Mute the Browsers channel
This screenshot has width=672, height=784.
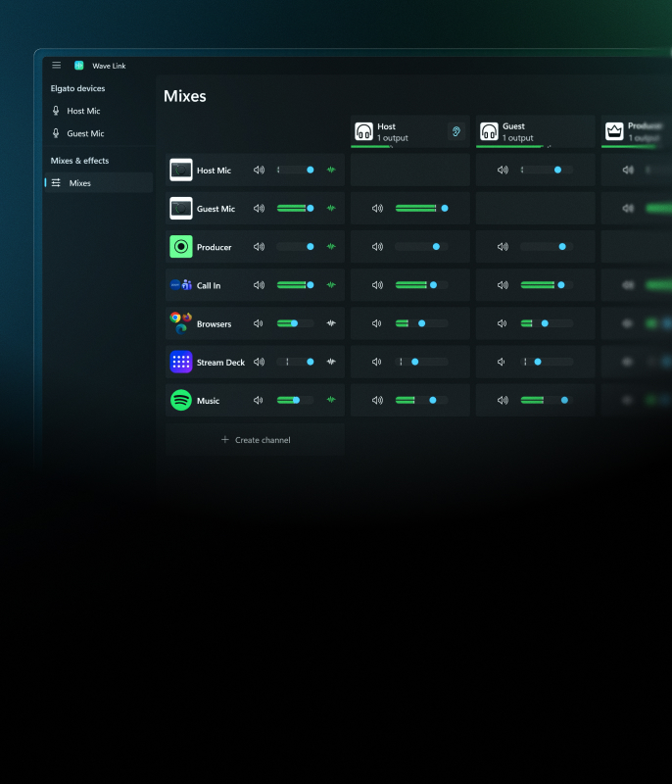coord(259,323)
